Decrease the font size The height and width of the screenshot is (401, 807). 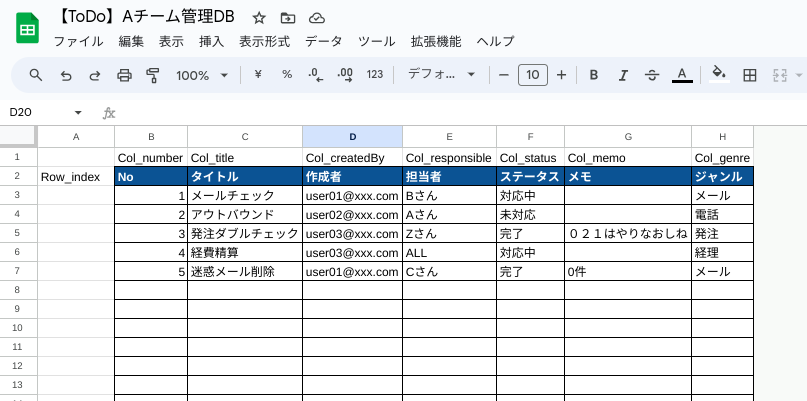tap(504, 75)
